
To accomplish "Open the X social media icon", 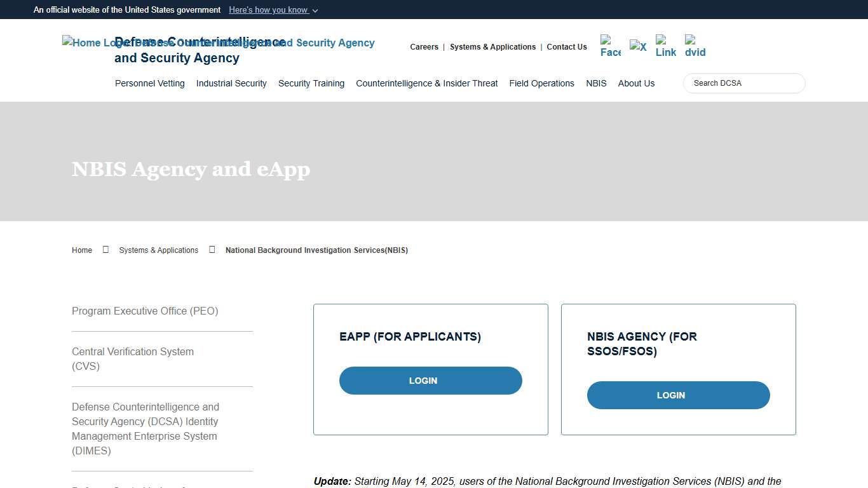I will point(638,46).
